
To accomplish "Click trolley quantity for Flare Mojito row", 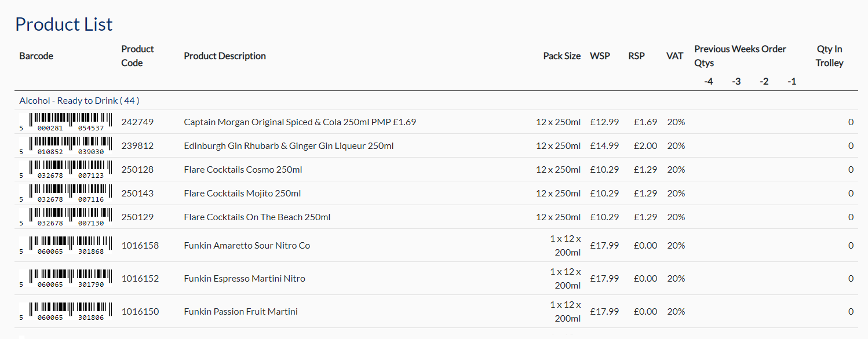I will click(x=851, y=194).
